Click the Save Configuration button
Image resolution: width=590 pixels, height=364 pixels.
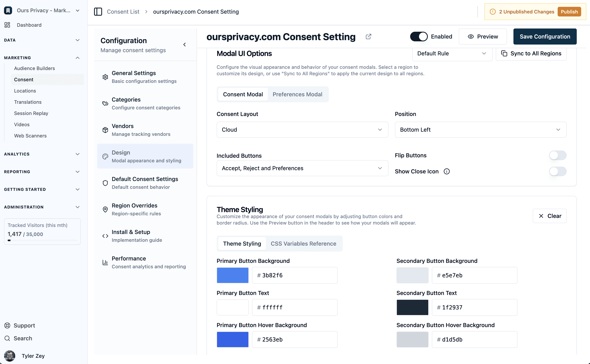pyautogui.click(x=545, y=37)
